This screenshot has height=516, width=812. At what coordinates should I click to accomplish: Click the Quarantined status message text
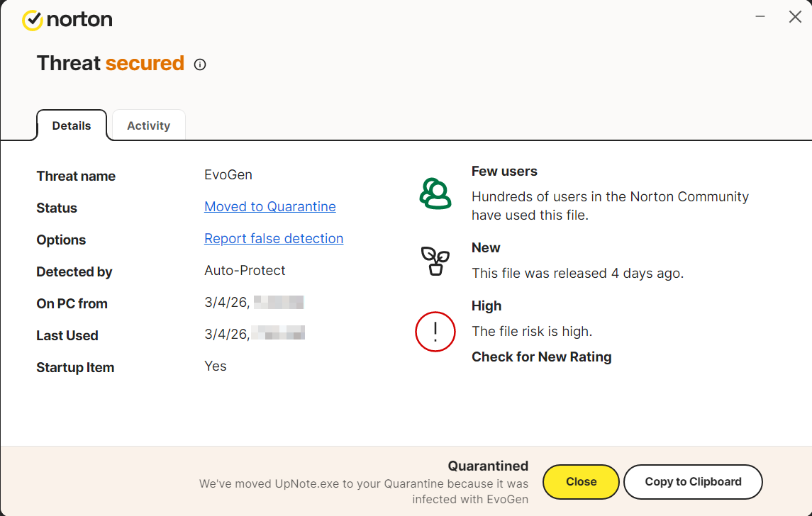(x=488, y=466)
